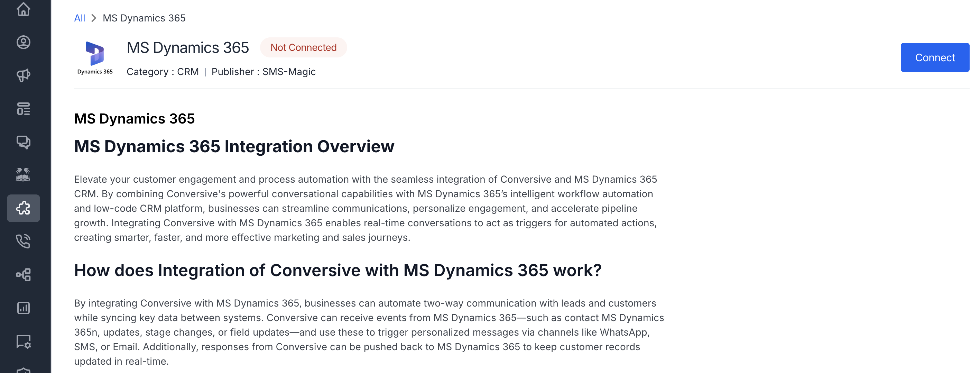Go back via the All breadcrumb link
980x373 pixels.
point(80,18)
